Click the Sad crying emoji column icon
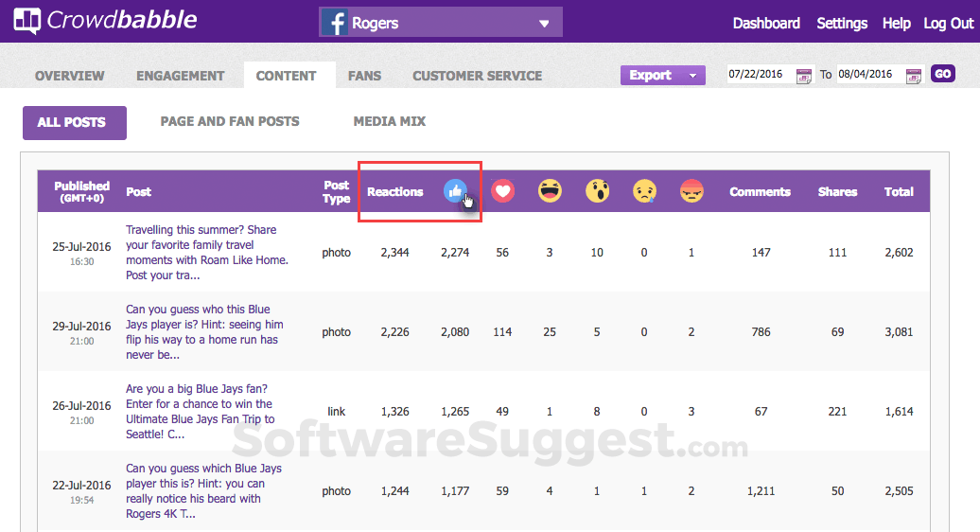 point(644,190)
